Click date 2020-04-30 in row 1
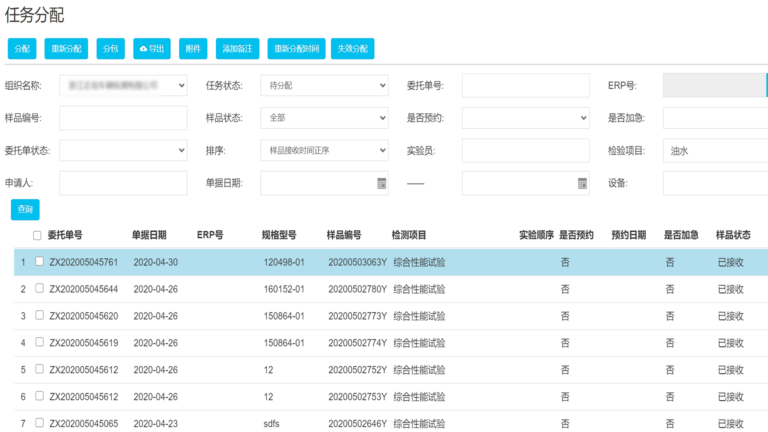This screenshot has height=432, width=768. click(156, 263)
